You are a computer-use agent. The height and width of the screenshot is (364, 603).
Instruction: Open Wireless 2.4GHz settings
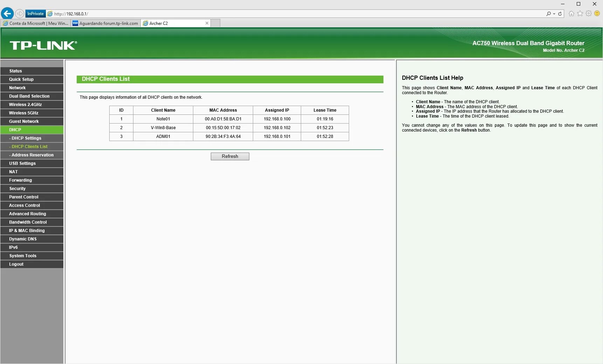32,105
